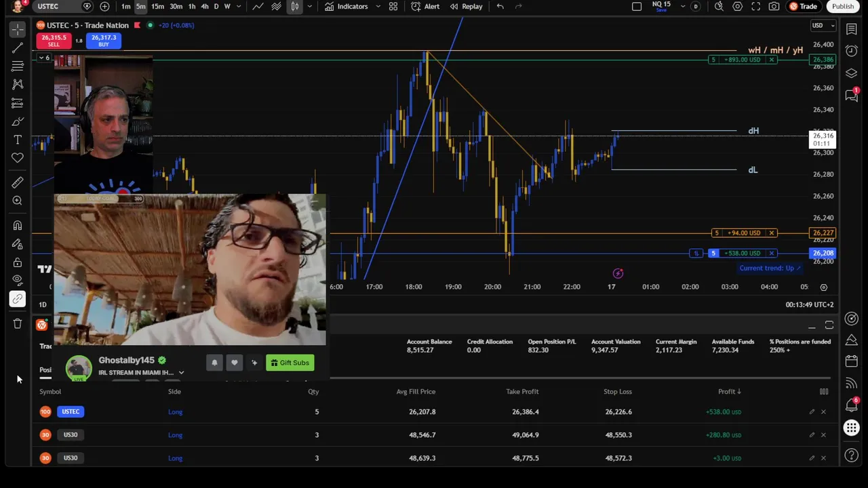Sort positions by Profit column

pos(730,392)
